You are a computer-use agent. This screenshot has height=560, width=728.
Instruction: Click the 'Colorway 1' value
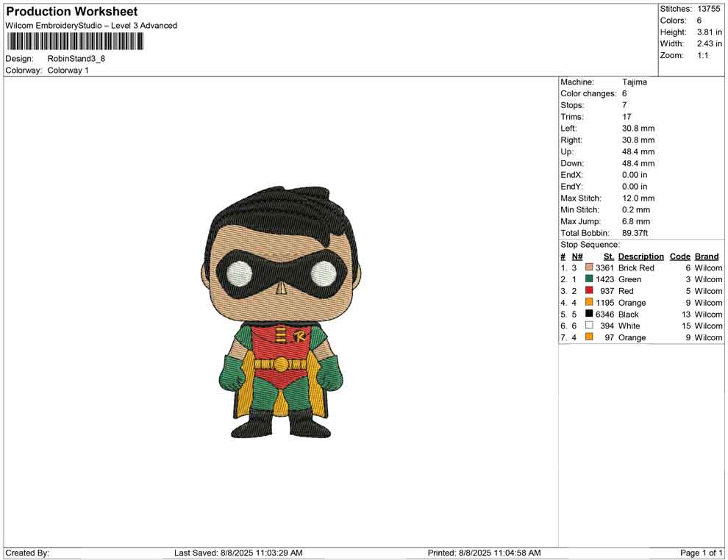[x=68, y=71]
